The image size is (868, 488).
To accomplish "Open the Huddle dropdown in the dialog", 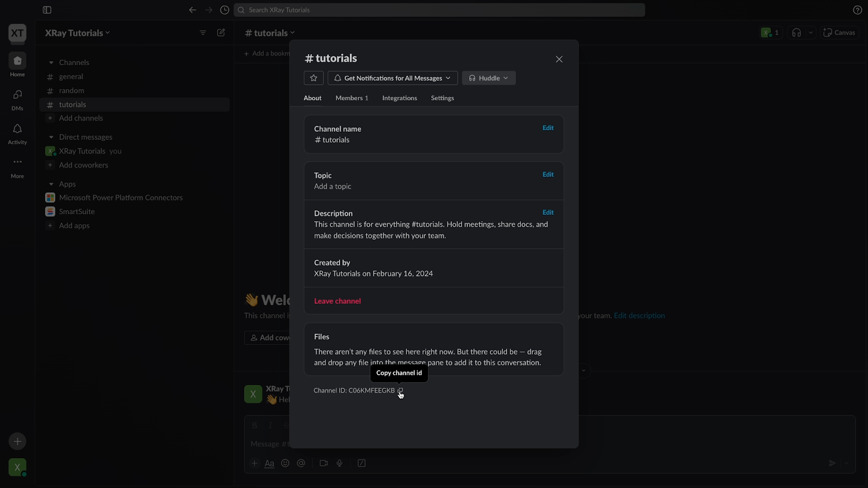I will click(x=489, y=78).
